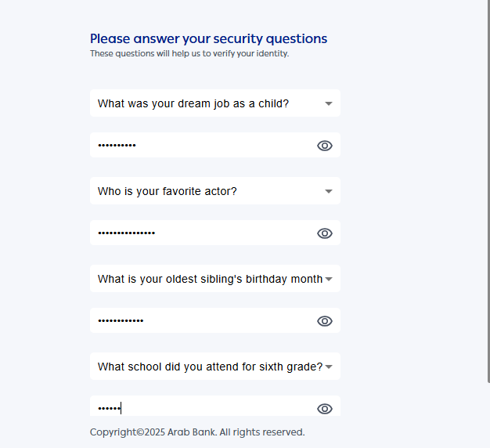Viewport: 490px width, 448px height.
Task: Open the "Who is your favorite actor?" dropdown
Action: (204, 191)
